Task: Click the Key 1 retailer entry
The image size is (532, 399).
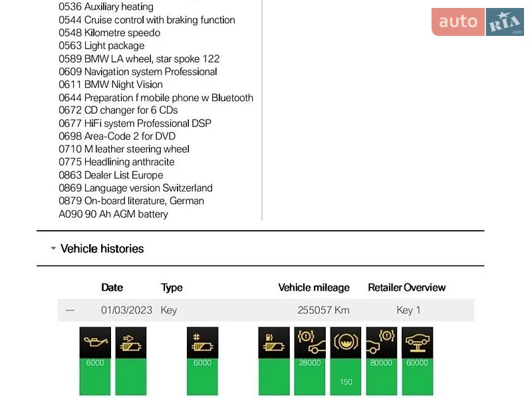Action: (408, 310)
